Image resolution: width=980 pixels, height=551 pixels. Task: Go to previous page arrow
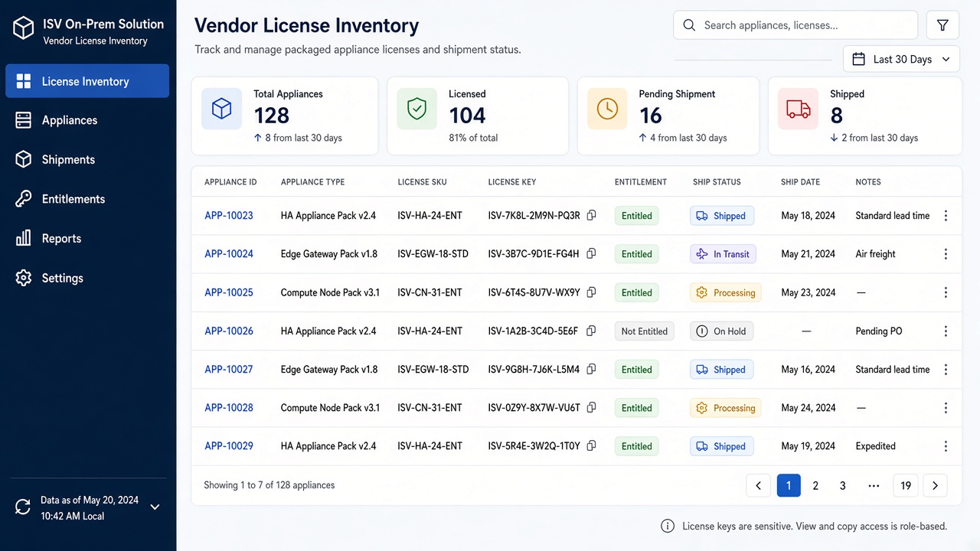click(x=758, y=485)
